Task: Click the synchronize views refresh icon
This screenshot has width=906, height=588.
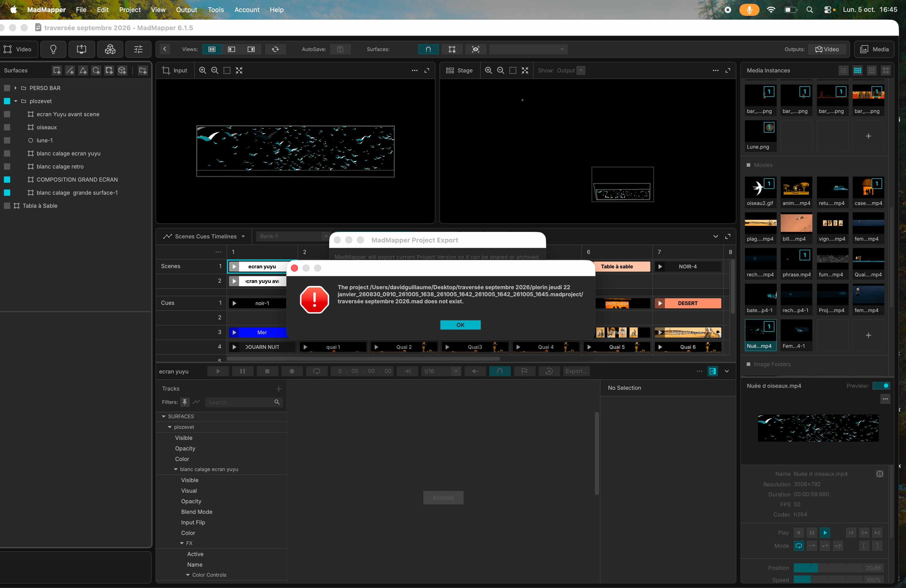Action: [x=275, y=49]
